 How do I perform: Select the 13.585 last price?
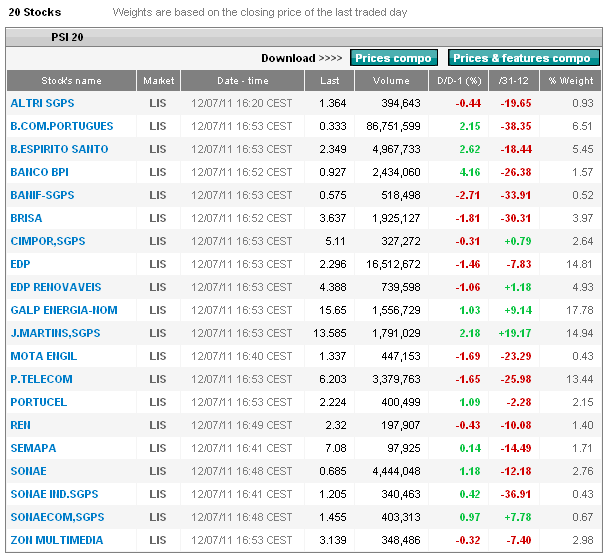click(x=330, y=333)
